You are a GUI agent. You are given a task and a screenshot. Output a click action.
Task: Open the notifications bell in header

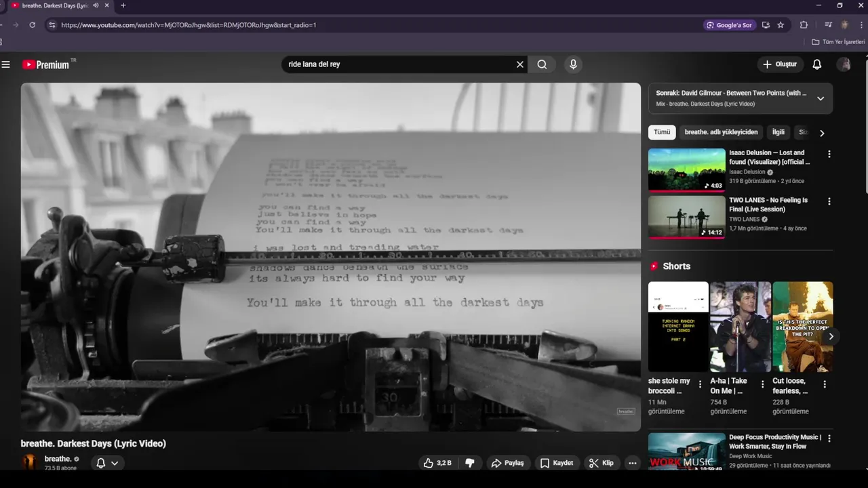pos(817,64)
